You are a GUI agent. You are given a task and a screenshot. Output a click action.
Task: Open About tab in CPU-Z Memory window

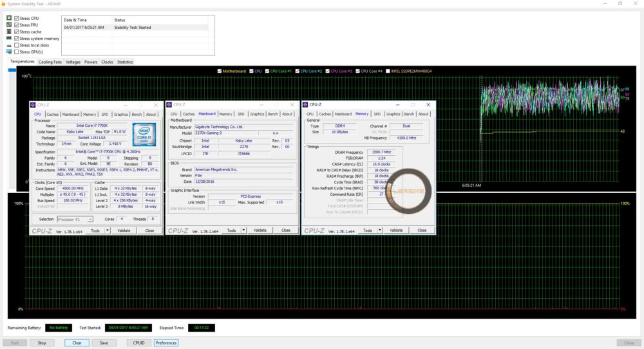(x=424, y=114)
